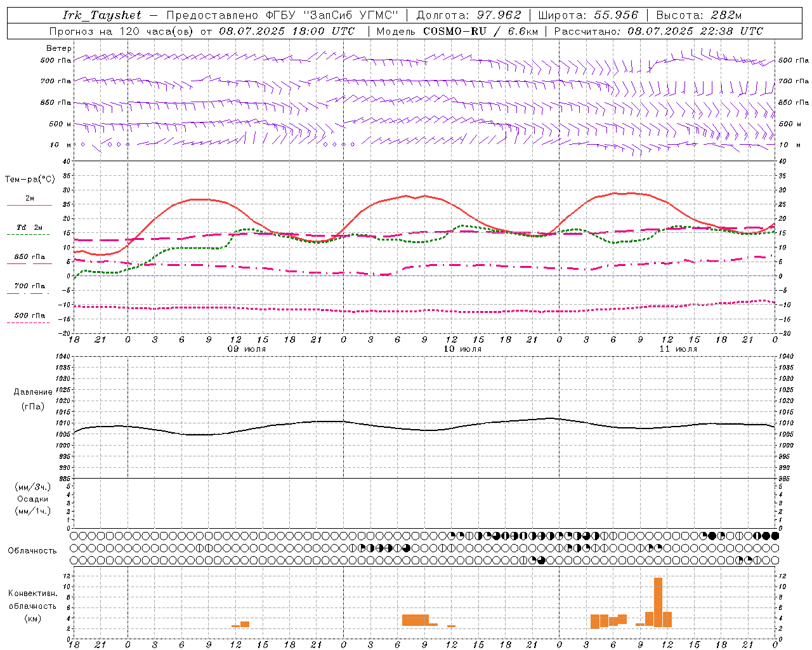Click the (км) unit label
Screen dimensions: 812x650
click(x=33, y=618)
